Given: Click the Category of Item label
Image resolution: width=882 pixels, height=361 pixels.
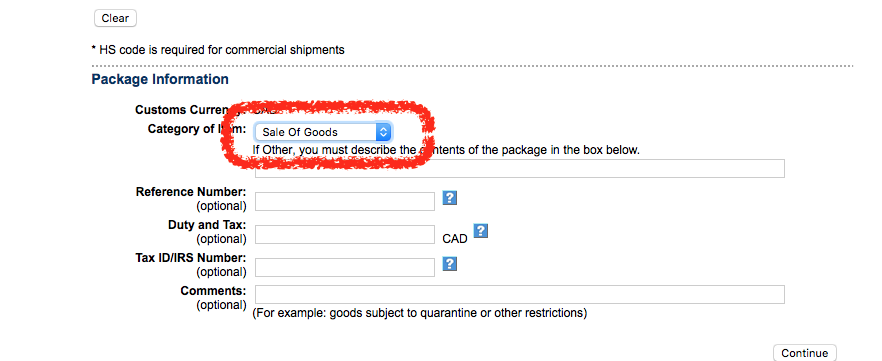Looking at the screenshot, I should coord(197,129).
